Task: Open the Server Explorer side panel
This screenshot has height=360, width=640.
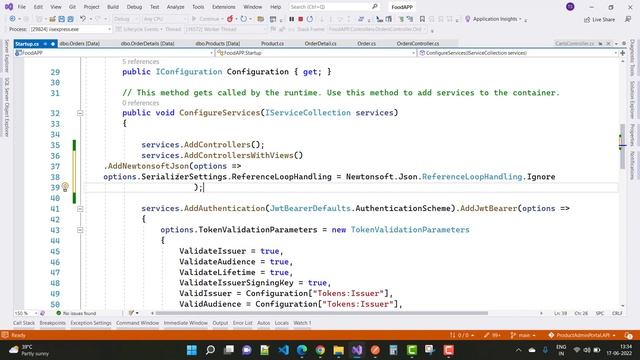Action: point(6,56)
